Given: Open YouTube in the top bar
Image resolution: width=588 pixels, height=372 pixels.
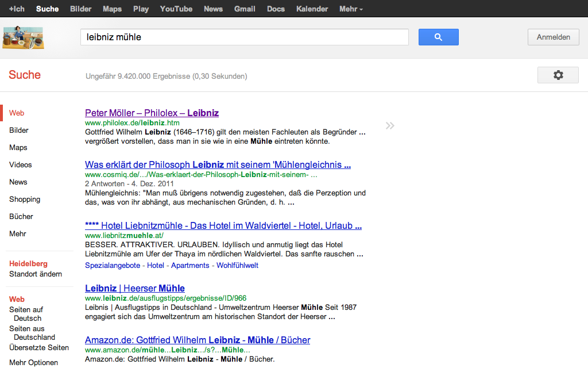Looking at the screenshot, I should coord(176,9).
